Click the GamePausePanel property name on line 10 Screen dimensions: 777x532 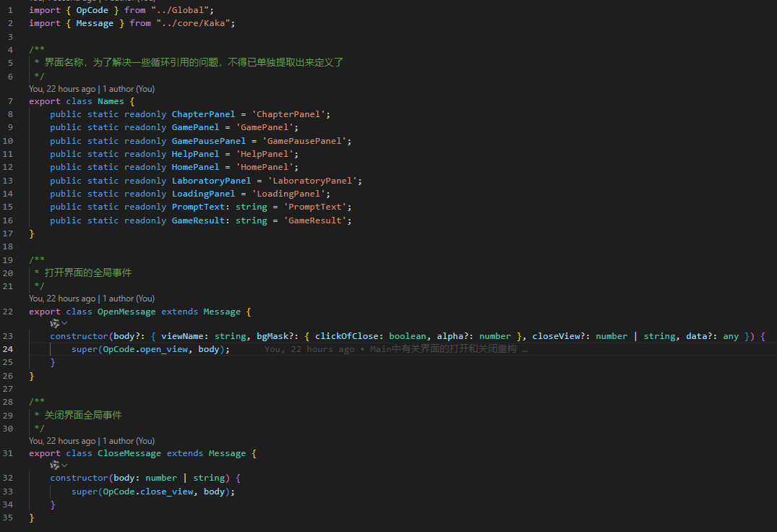pyautogui.click(x=209, y=141)
